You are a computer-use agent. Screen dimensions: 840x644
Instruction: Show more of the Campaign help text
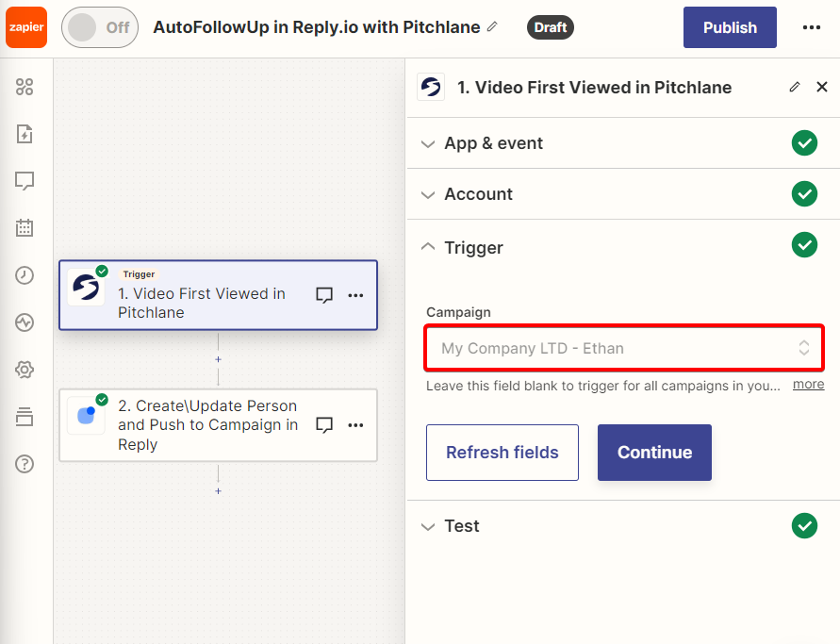coord(808,385)
